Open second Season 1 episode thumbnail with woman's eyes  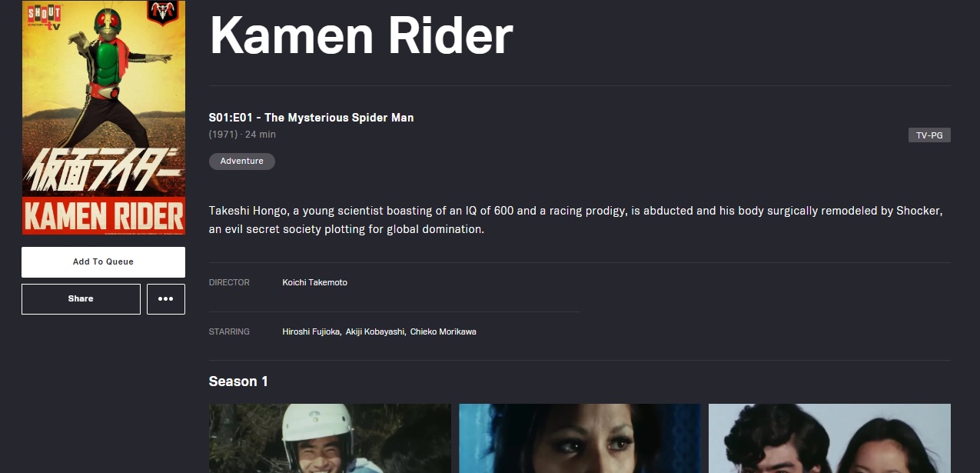tap(580, 438)
